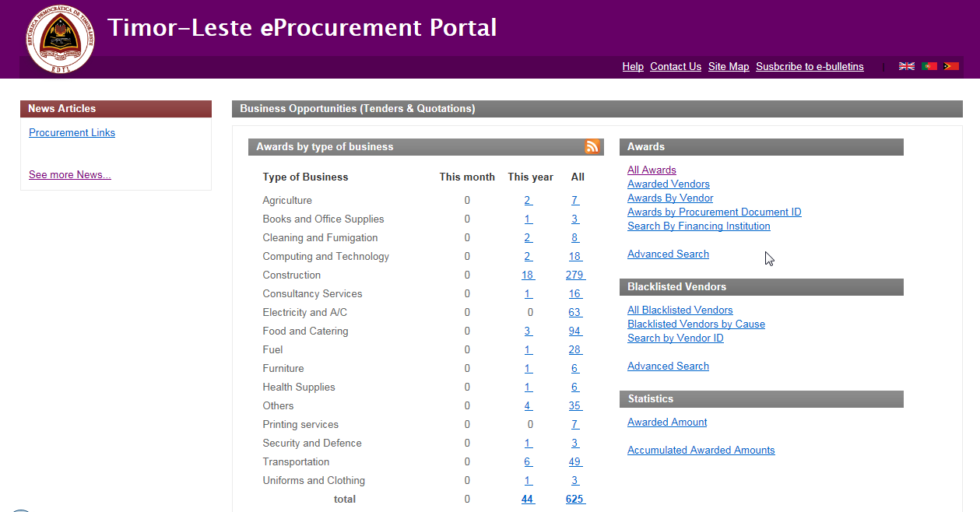Screen dimensions: 980x512
Task: Open the Help link
Action: 633,66
